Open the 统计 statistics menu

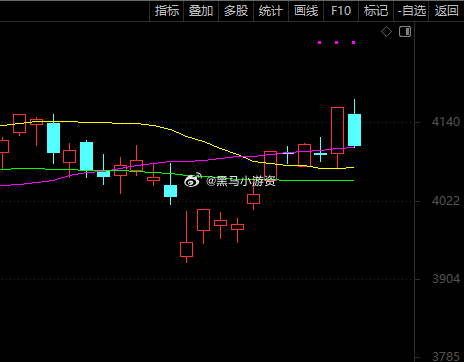[271, 11]
